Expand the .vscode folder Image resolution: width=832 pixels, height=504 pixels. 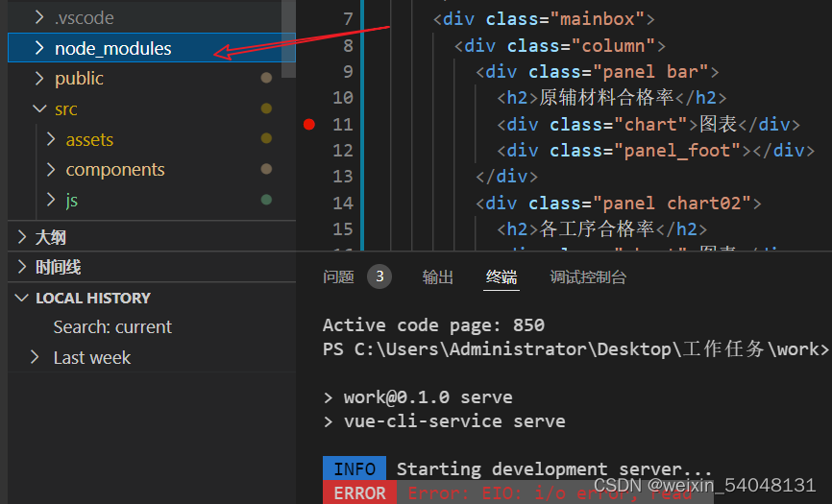coord(39,17)
